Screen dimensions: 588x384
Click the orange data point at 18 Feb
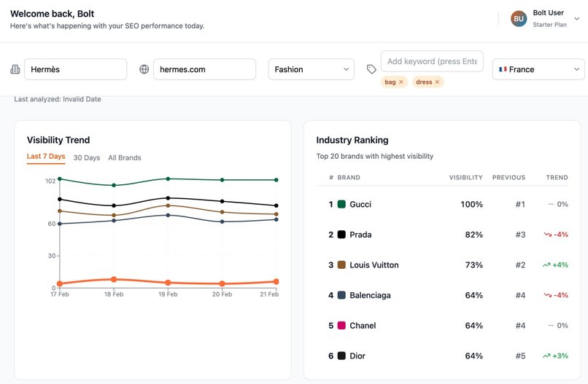114,280
